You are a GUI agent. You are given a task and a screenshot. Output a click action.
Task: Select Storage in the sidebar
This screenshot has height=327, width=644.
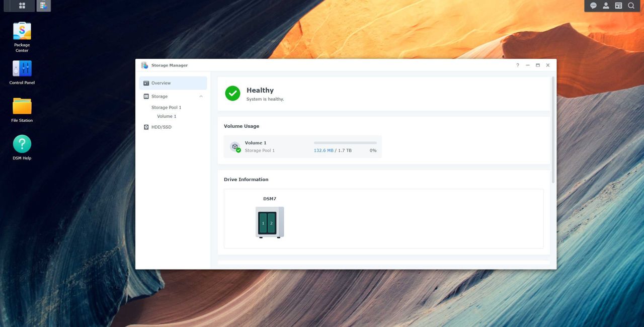point(173,96)
